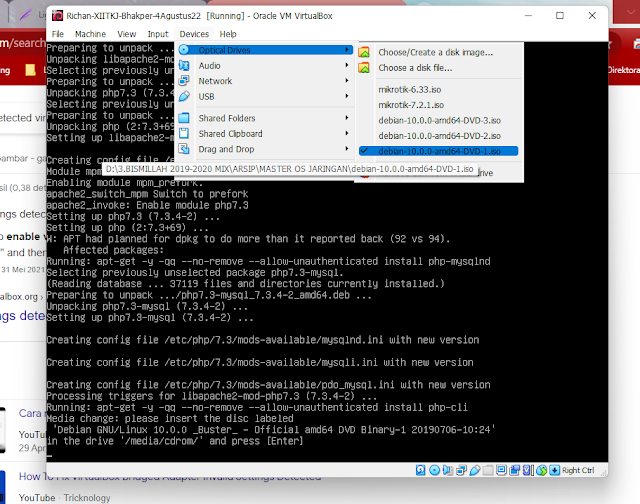Click the 'install php-cli' terminal line

(x=257, y=407)
